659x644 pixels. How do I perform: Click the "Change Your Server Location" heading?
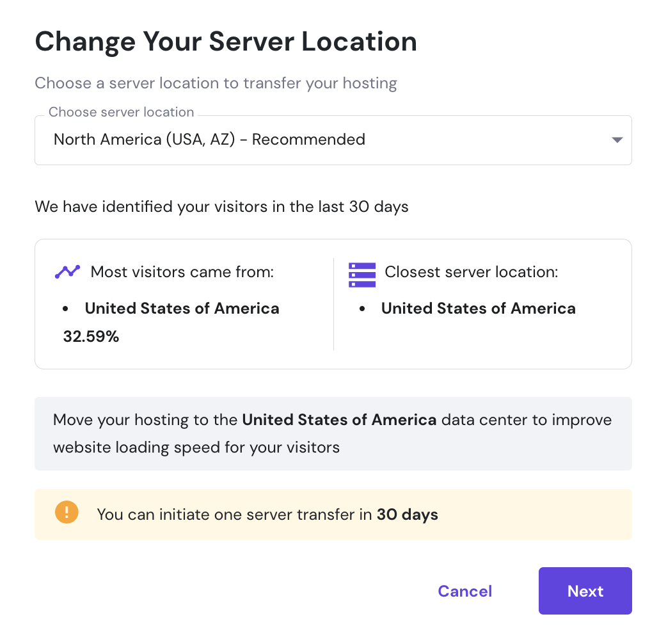coord(226,42)
